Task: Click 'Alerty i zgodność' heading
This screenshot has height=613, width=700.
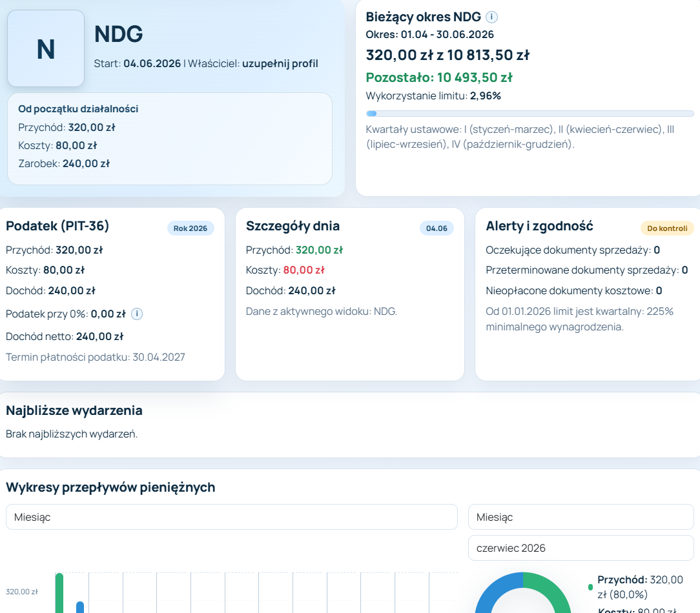Action: tap(539, 226)
